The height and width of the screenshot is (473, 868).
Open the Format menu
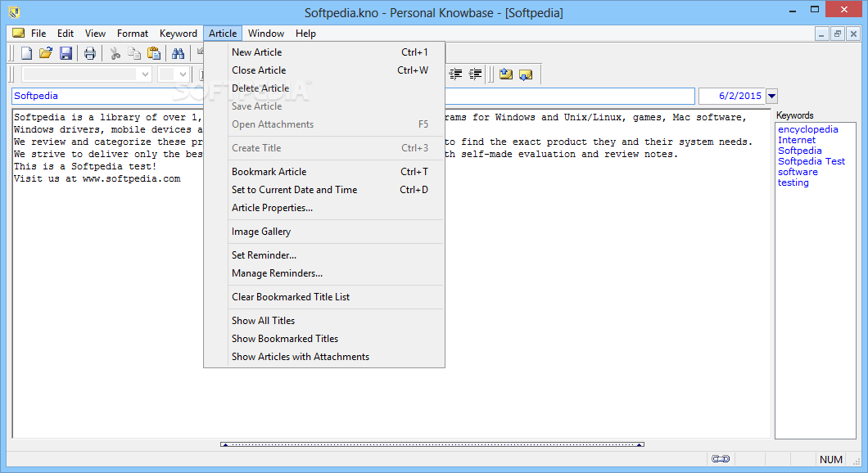tap(133, 34)
